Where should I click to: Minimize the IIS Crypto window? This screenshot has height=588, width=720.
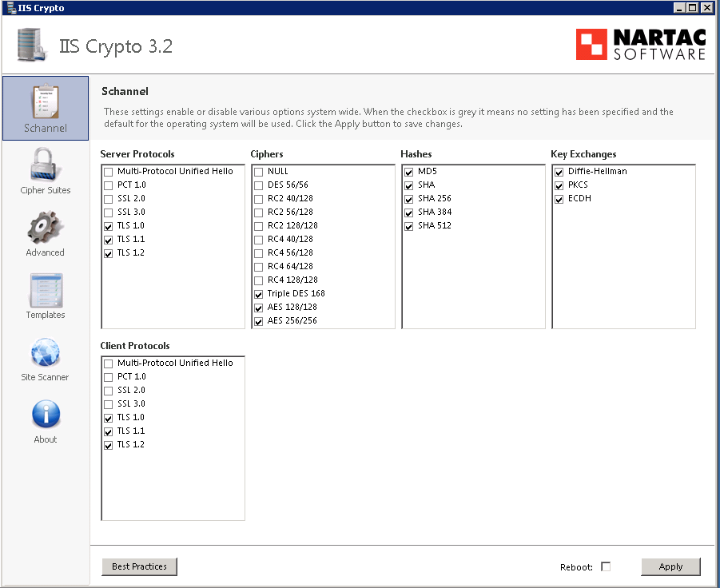click(679, 8)
